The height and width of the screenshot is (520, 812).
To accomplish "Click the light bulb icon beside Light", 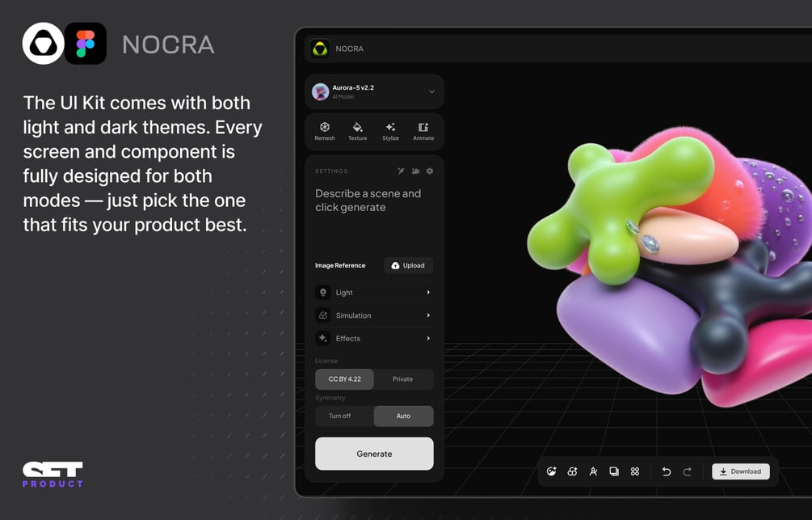I will point(323,293).
